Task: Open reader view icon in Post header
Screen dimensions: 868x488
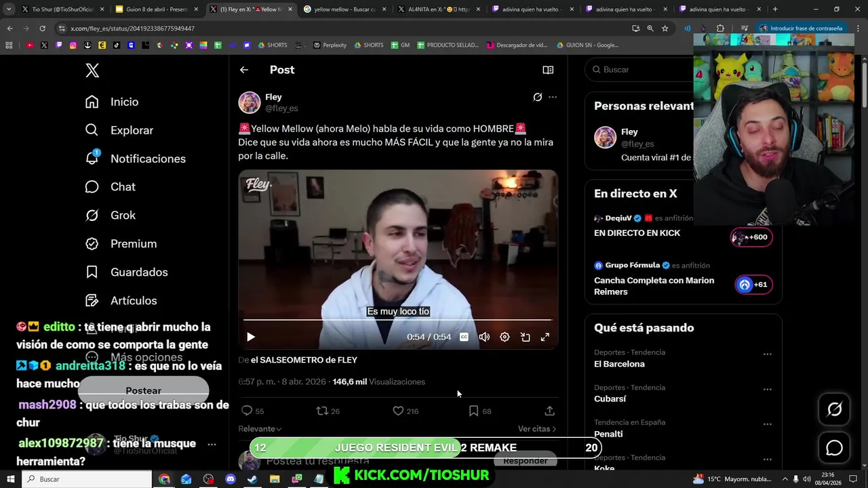Action: tap(548, 70)
